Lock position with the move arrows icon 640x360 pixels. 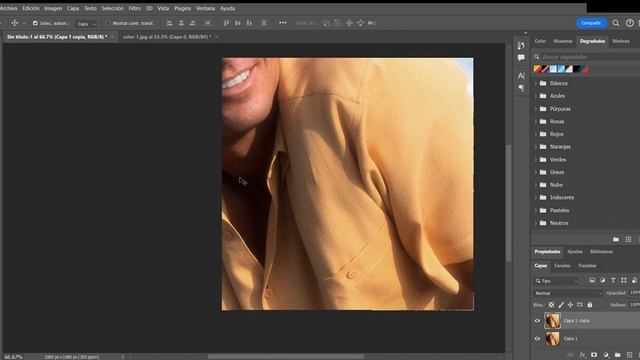click(570, 305)
